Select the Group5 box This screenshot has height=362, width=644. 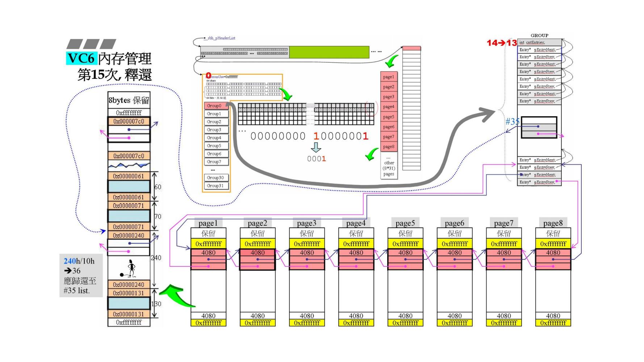pyautogui.click(x=216, y=146)
